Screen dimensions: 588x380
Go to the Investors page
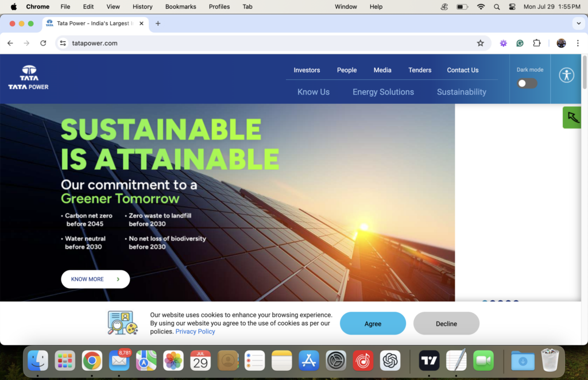coord(307,70)
